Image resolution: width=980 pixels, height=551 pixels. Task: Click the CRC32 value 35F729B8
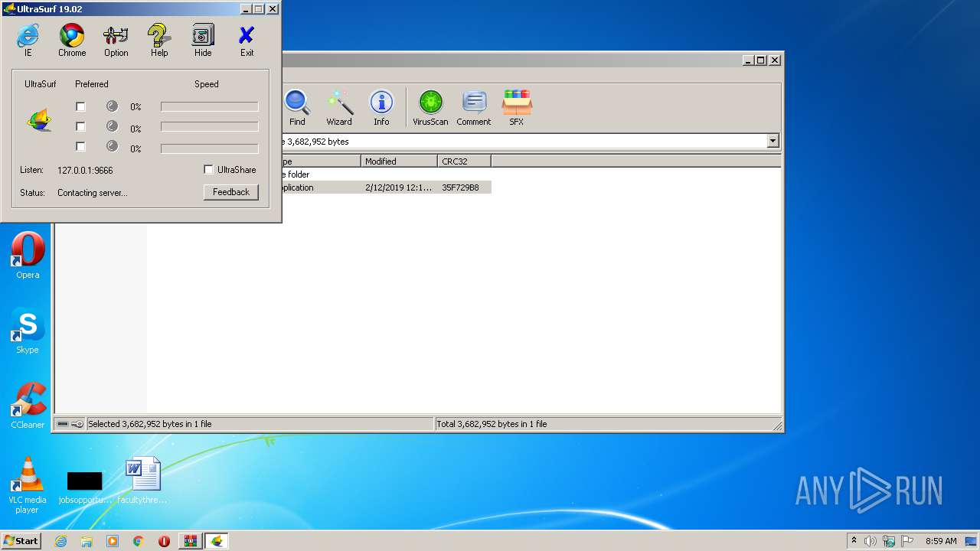(460, 187)
